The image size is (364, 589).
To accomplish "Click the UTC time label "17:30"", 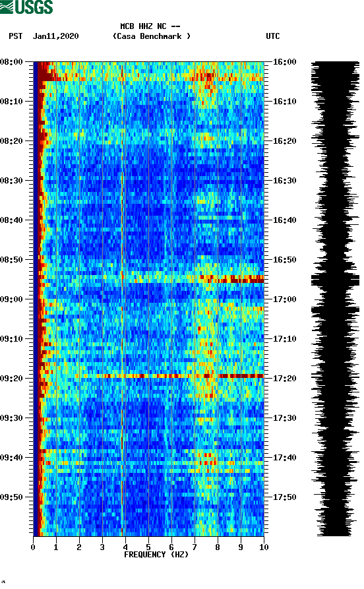I will point(284,418).
